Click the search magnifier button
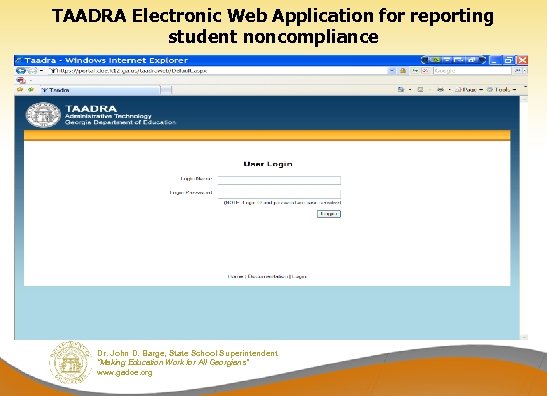Viewport: 547px width, 396px height. click(x=518, y=71)
